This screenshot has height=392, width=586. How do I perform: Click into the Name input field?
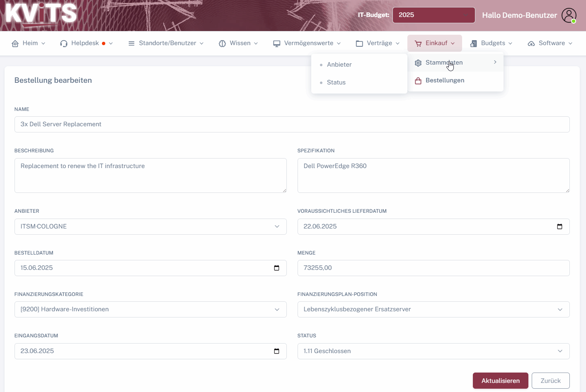point(292,124)
